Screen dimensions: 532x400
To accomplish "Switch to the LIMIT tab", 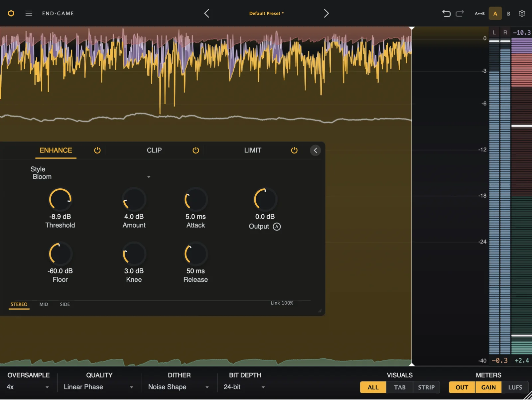I will [253, 150].
